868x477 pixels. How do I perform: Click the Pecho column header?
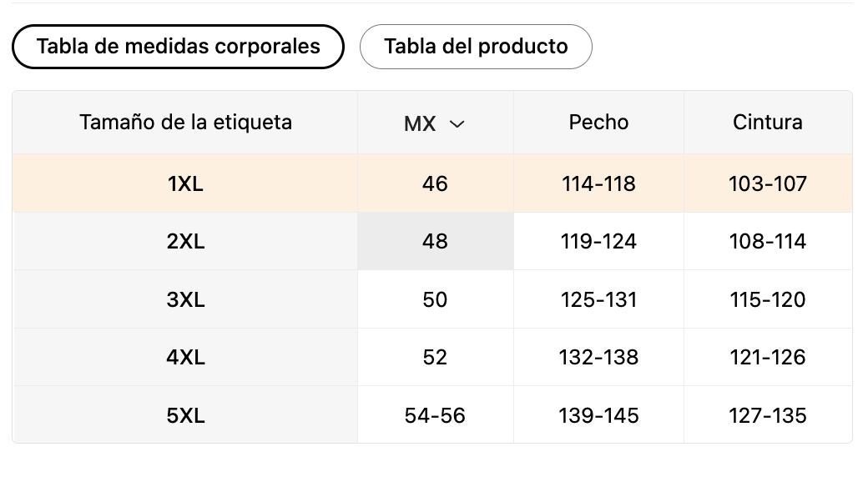pyautogui.click(x=598, y=123)
